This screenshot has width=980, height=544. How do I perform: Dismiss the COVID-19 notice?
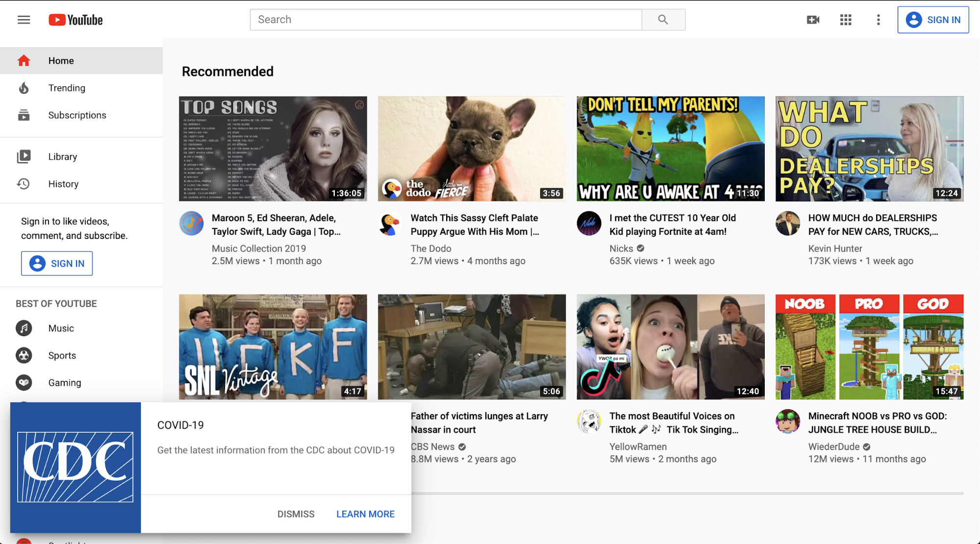296,514
